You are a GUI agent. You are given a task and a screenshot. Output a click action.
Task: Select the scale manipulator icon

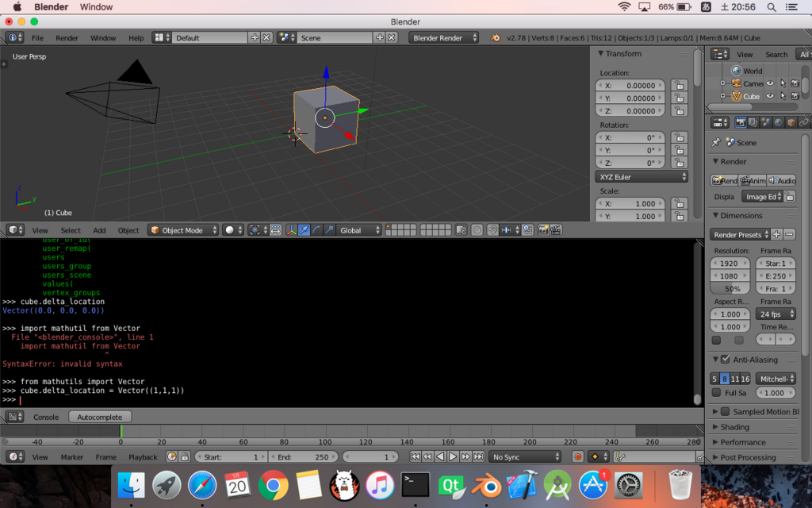[329, 230]
